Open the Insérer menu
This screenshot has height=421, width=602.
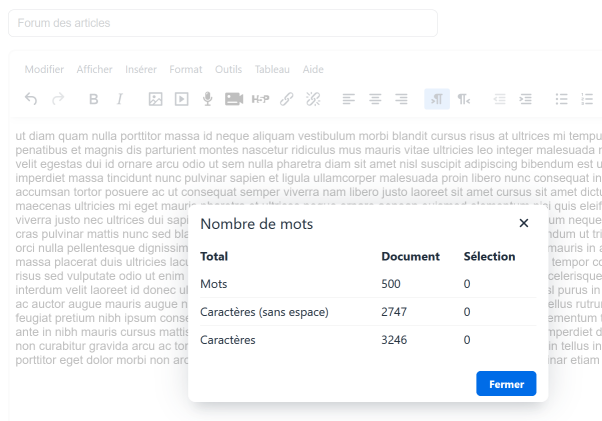141,70
